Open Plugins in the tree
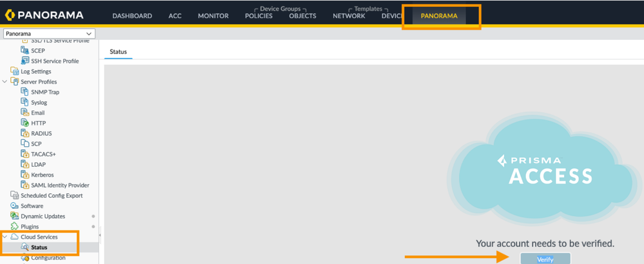 tap(30, 226)
